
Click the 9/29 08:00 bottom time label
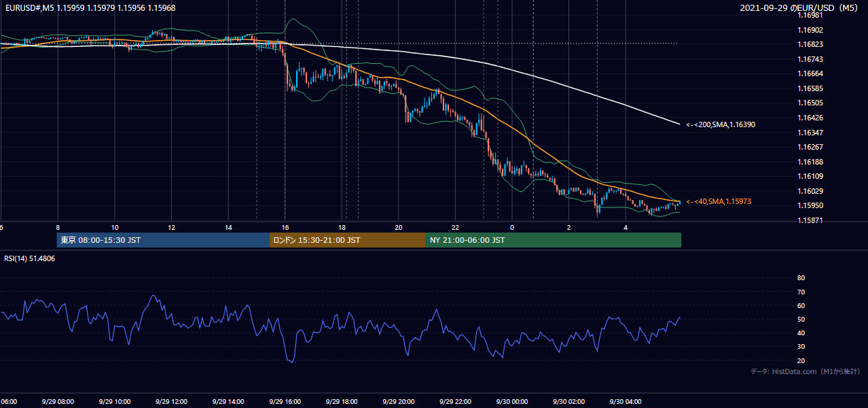pyautogui.click(x=57, y=401)
